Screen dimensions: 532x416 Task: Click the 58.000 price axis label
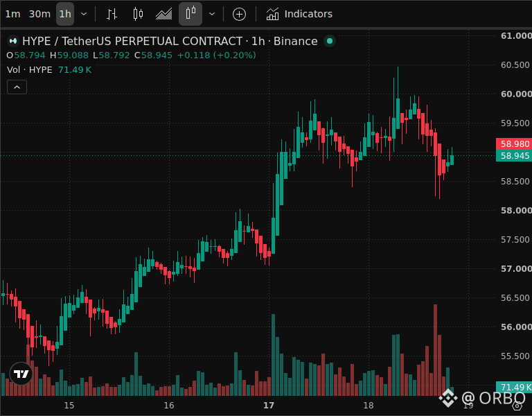515,211
